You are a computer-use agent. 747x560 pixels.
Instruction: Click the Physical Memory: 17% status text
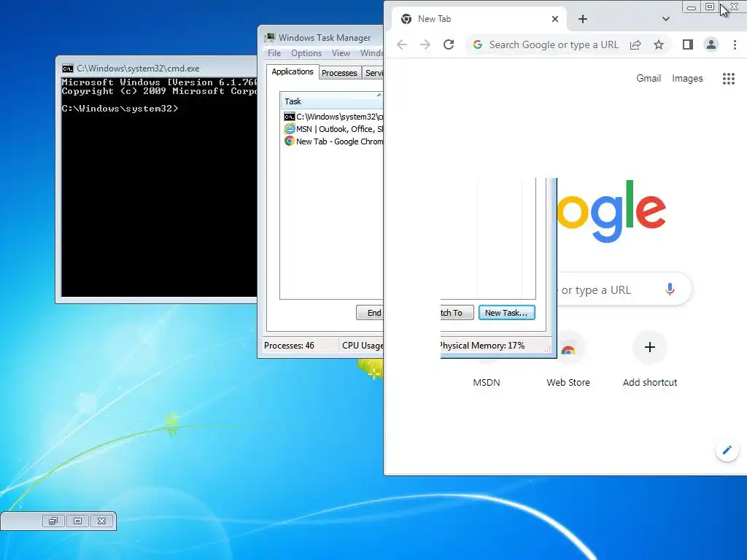coord(481,346)
